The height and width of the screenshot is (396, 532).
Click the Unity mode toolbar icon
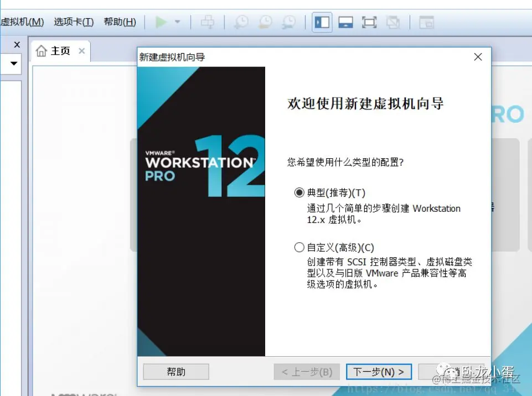pyautogui.click(x=393, y=22)
